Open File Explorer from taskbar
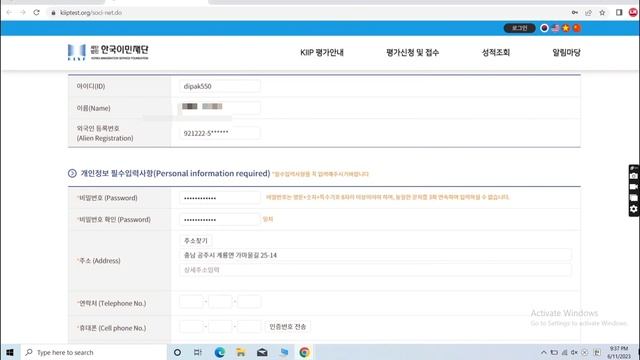The width and height of the screenshot is (640, 360). (x=241, y=352)
